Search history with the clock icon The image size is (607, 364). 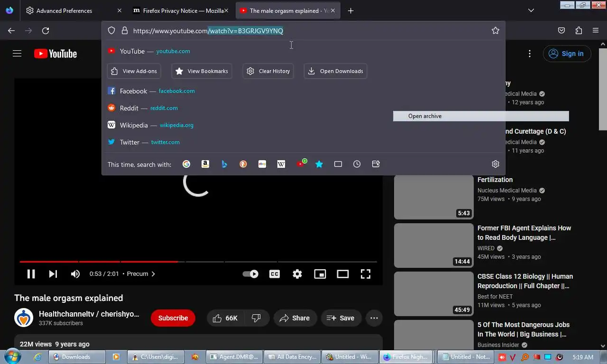357,164
